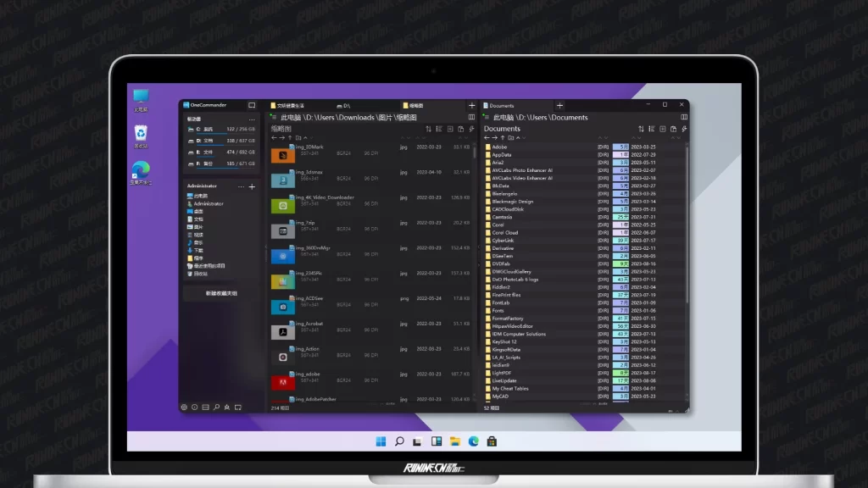
Task: Click the lightning quick-actions icon in Documents pane
Action: click(684, 129)
